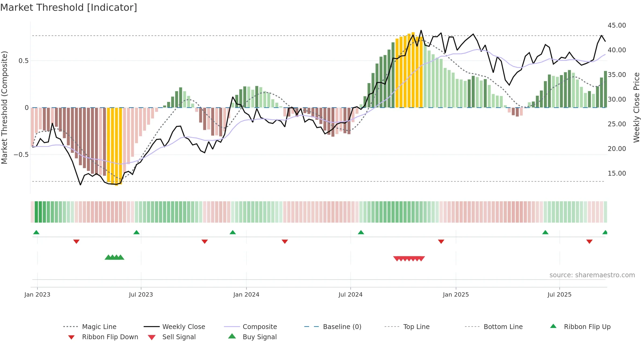Click the 20.00 price axis label

pyautogui.click(x=617, y=149)
